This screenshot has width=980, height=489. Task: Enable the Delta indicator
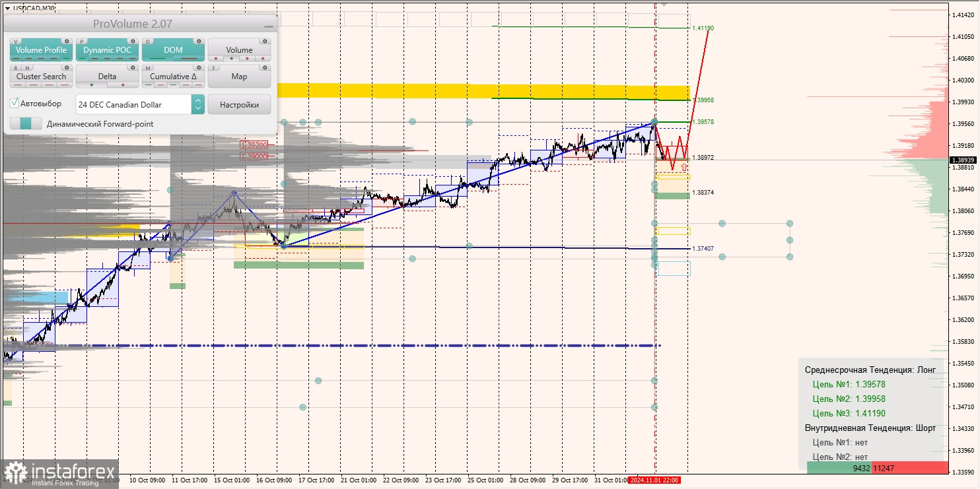[x=107, y=77]
